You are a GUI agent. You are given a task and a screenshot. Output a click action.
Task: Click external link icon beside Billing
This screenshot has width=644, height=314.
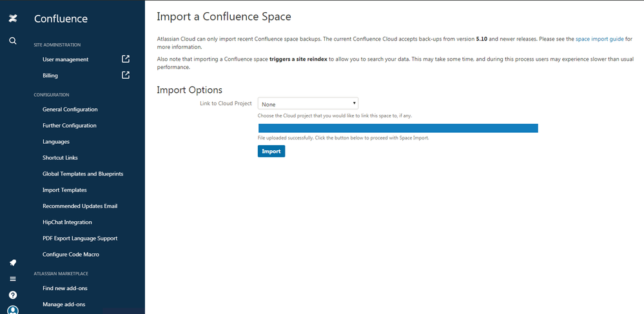pos(126,75)
